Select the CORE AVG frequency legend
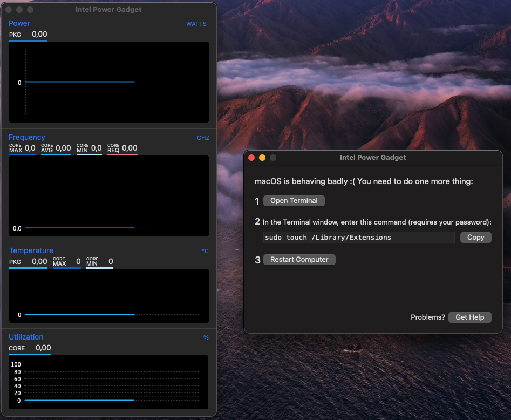The image size is (511, 420). [x=56, y=148]
